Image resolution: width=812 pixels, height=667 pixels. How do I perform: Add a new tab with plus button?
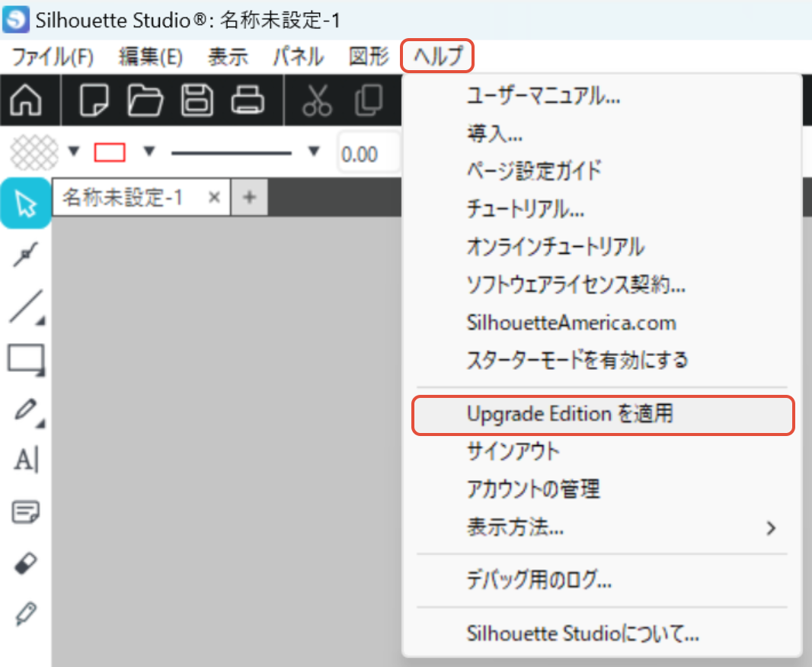point(249,197)
